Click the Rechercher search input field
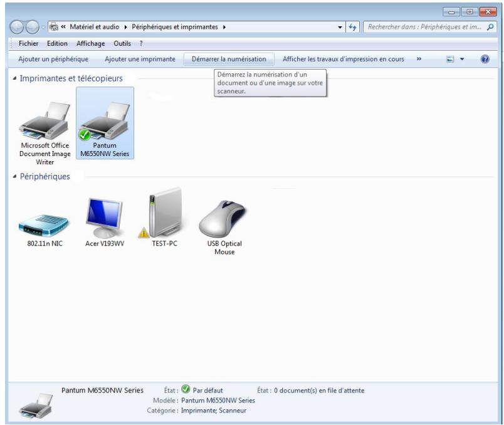Viewport: 504px width, 425px height. [x=423, y=27]
